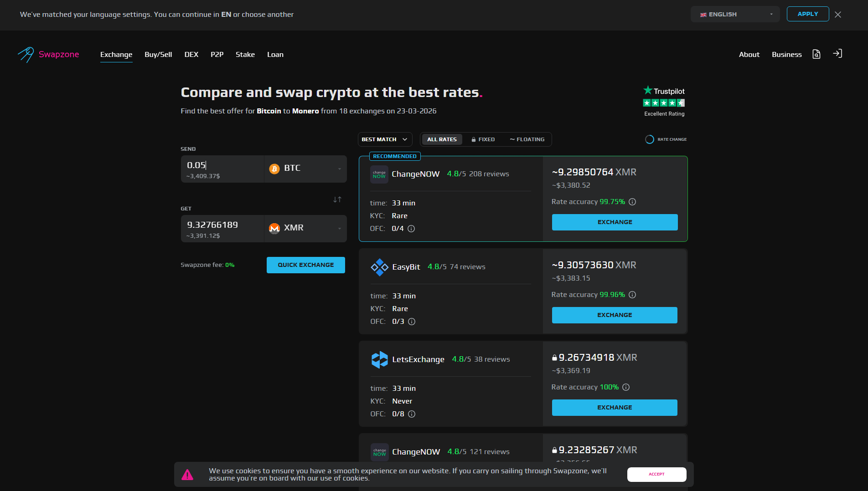Open the Swapzone logo home link
This screenshot has height=491, width=868.
pyautogui.click(x=48, y=55)
